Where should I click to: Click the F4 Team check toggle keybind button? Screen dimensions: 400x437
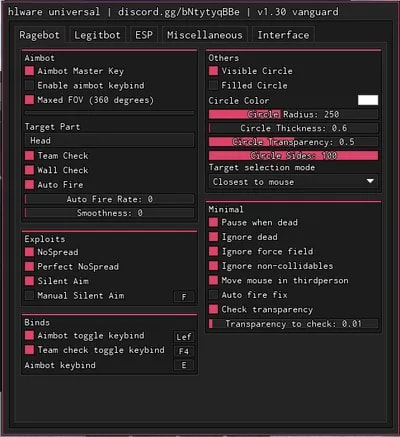tap(184, 351)
